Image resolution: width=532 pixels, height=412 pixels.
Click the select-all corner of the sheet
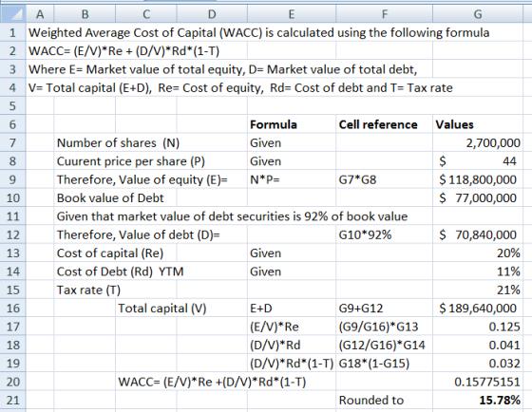point(13,14)
